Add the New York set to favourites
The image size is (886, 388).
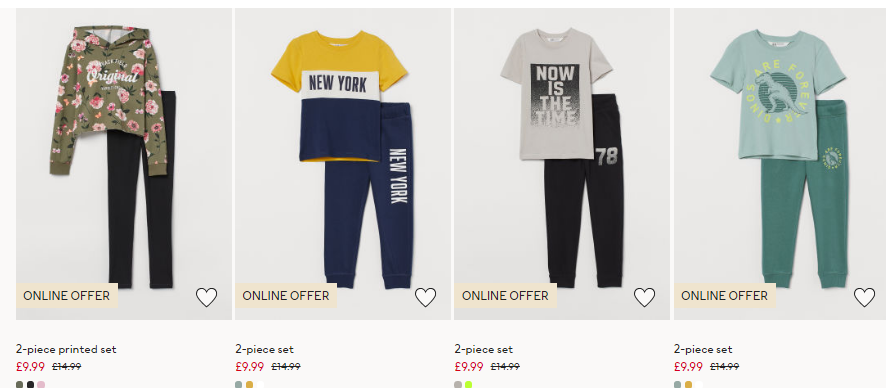tap(425, 297)
